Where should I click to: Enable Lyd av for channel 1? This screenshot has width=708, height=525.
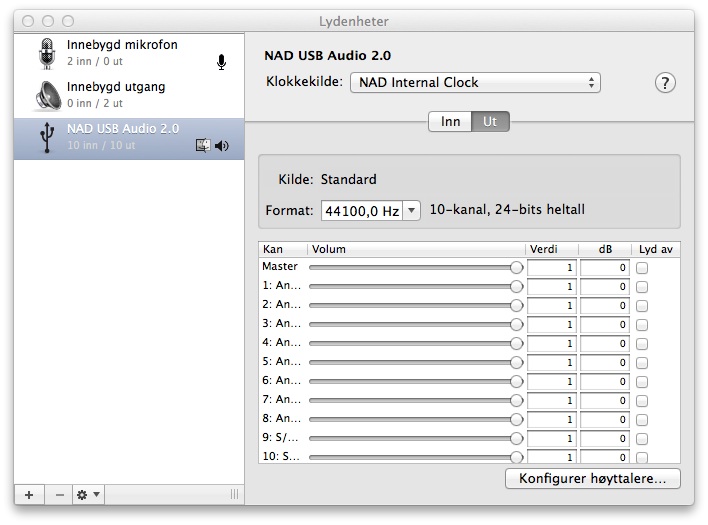[642, 287]
